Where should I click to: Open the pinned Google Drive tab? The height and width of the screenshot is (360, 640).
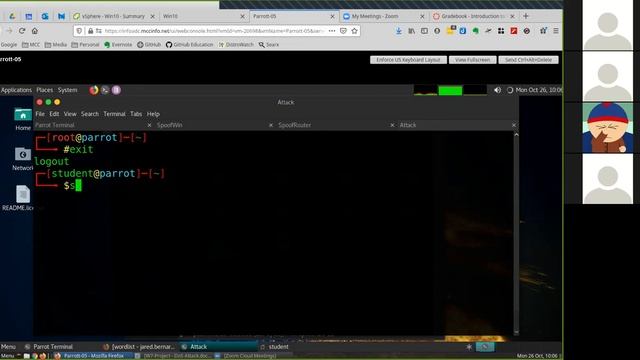point(12,16)
